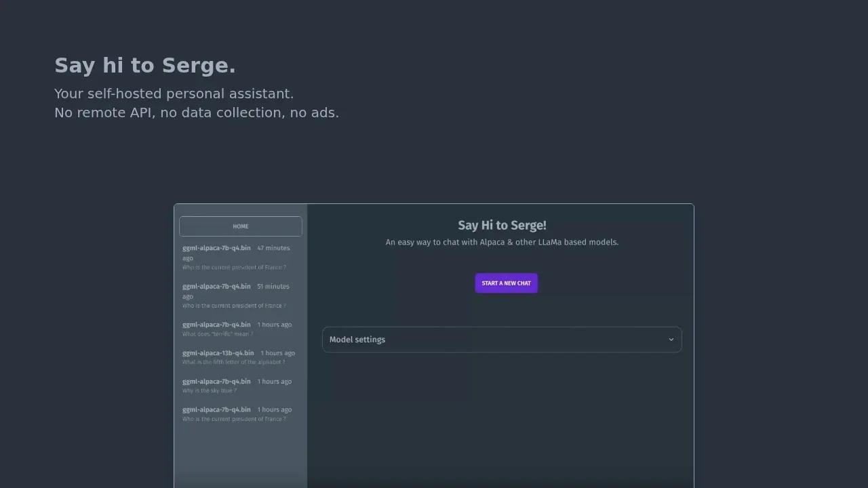Click the "An easy way to chat" subtitle
This screenshot has height=488, width=868.
tap(502, 242)
